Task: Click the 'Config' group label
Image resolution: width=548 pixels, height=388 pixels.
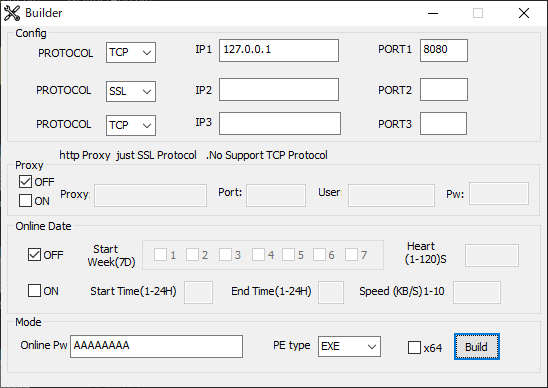Action: point(31,33)
